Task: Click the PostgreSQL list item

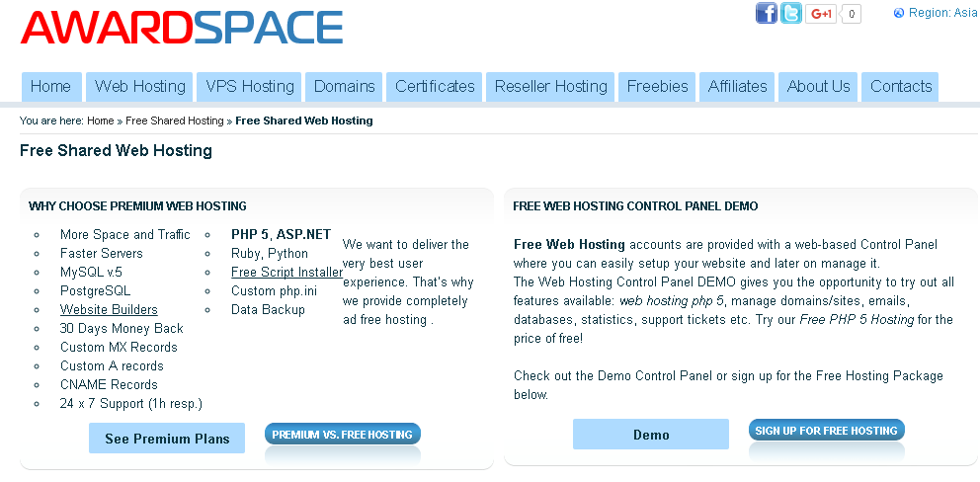Action: point(96,290)
